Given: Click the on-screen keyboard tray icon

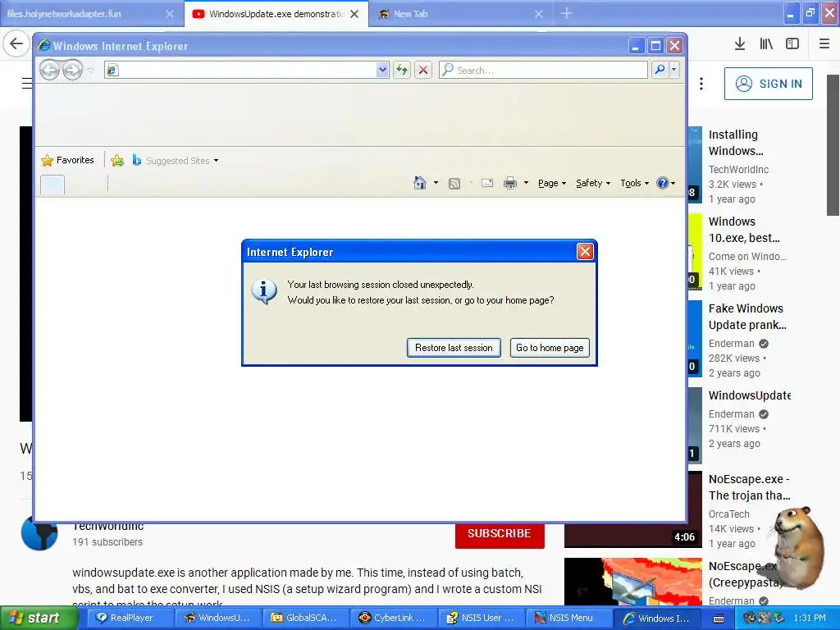Looking at the screenshot, I should (x=719, y=619).
